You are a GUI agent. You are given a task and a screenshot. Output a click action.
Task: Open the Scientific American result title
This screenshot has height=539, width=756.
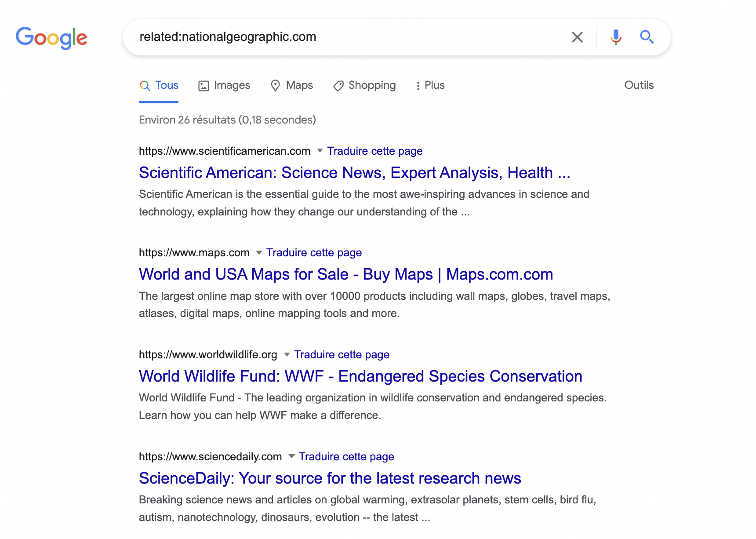coord(354,173)
